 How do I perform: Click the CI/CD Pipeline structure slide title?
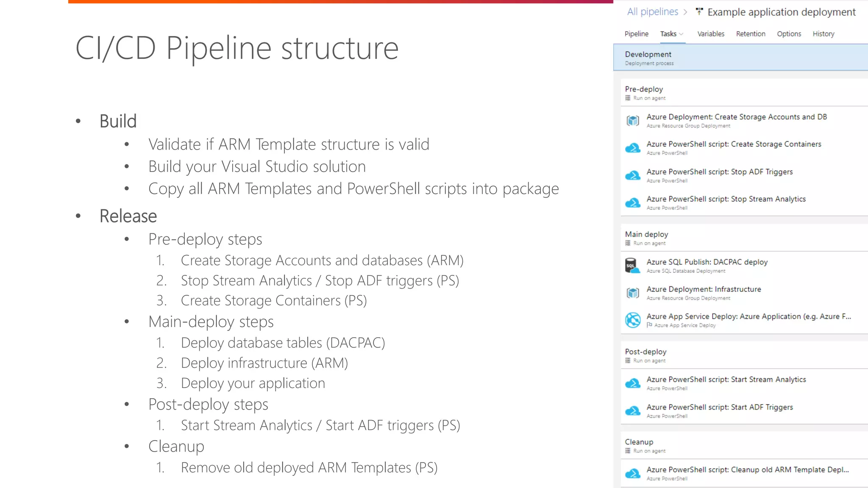click(x=237, y=48)
